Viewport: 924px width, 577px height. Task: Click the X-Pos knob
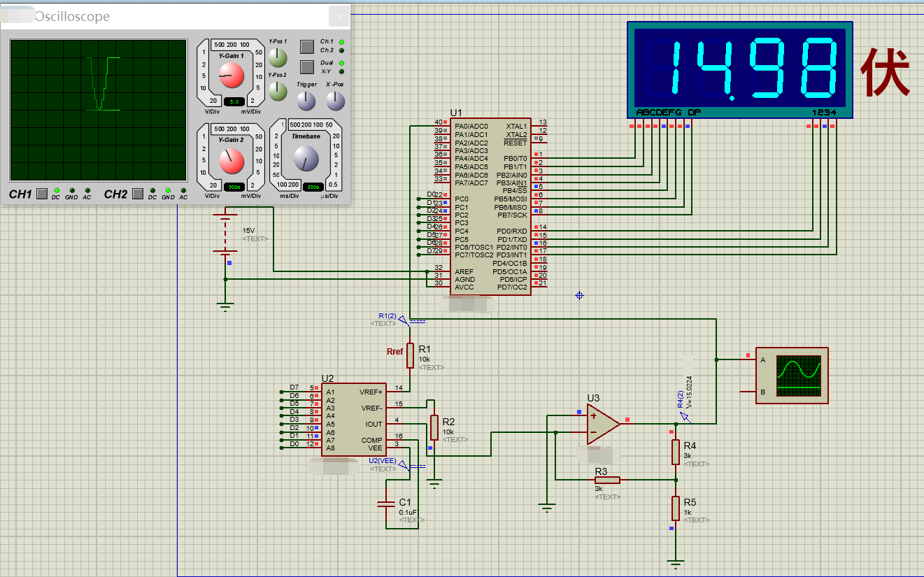click(x=336, y=101)
